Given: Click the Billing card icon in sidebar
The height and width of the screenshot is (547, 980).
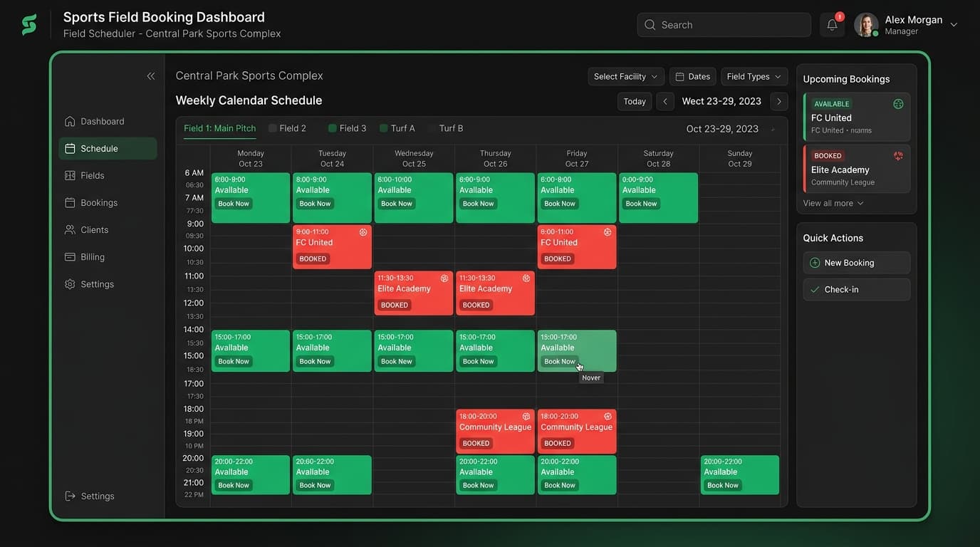Looking at the screenshot, I should coord(70,256).
